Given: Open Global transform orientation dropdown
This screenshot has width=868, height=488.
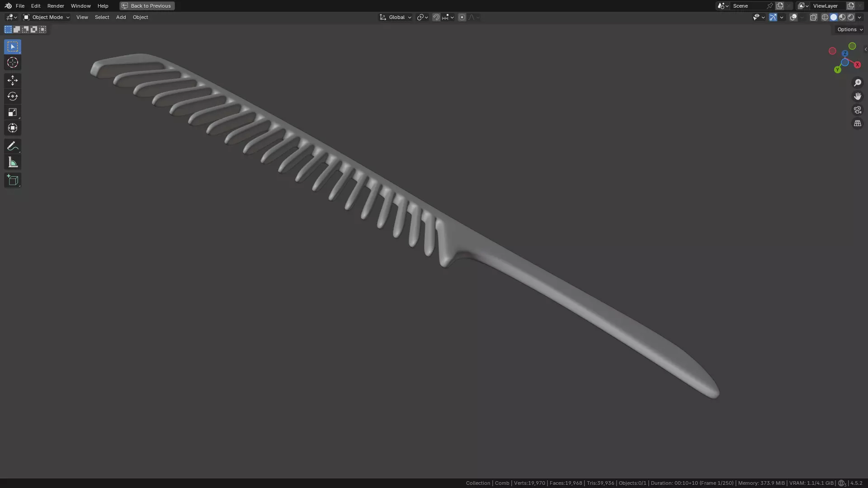Looking at the screenshot, I should click(x=396, y=17).
